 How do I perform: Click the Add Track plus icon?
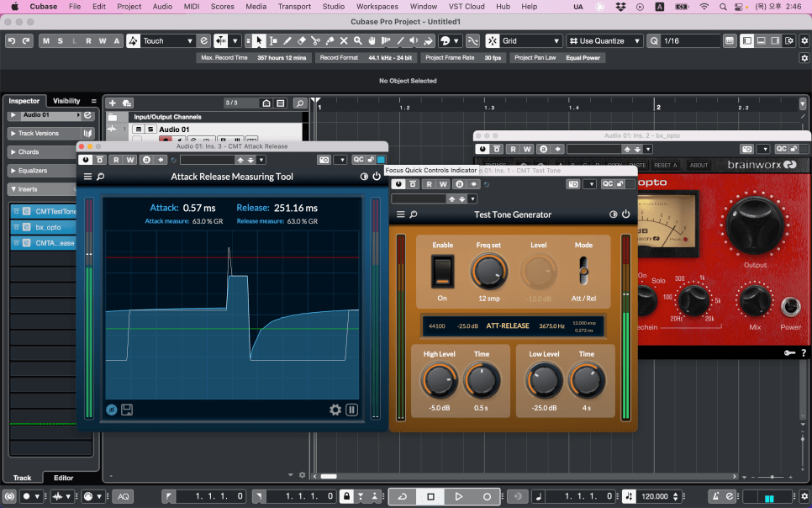coord(113,103)
